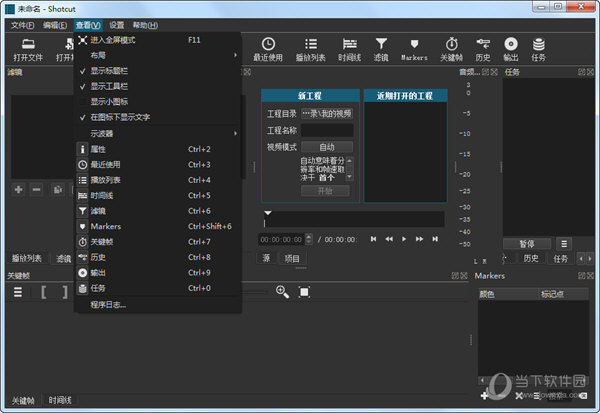Expand the 示波器 submenu

tap(157, 134)
